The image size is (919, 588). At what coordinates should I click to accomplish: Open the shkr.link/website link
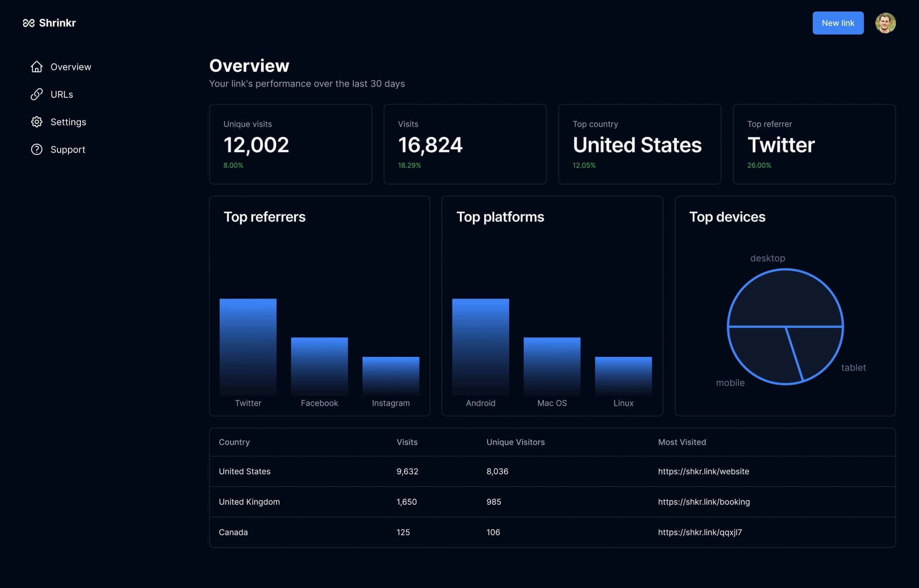click(x=704, y=472)
